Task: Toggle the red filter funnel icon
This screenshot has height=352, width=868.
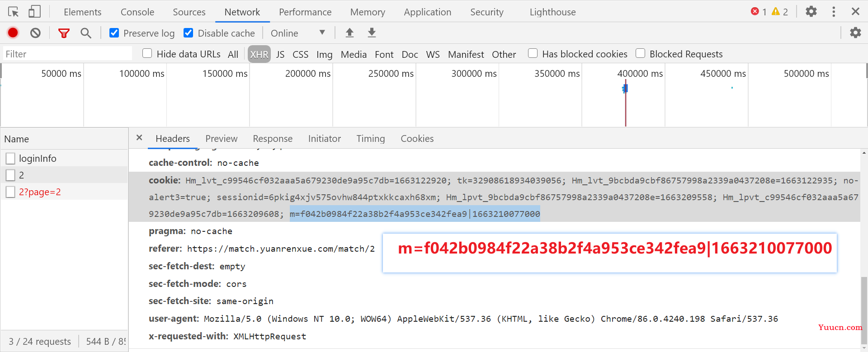Action: click(64, 33)
